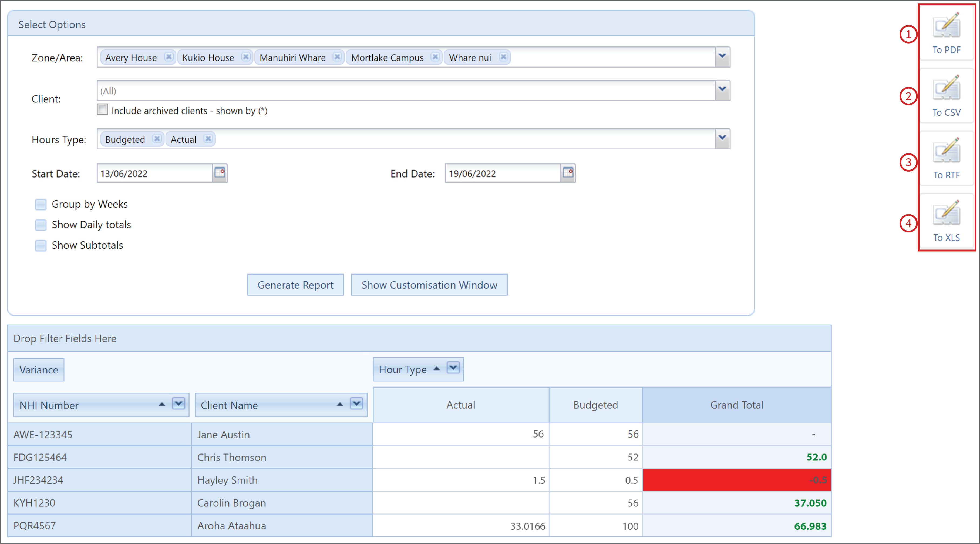The image size is (980, 544).
Task: Click the PQR4567 NHI row
Action: tap(99, 526)
